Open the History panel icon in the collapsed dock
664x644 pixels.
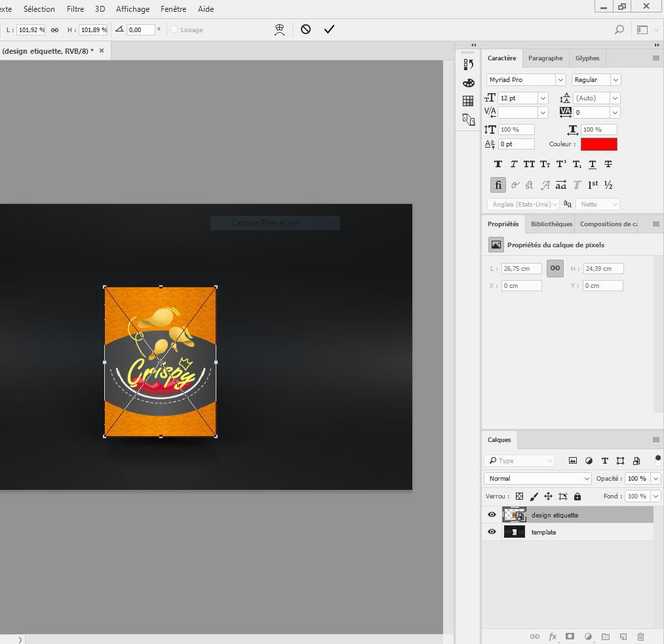tap(469, 64)
